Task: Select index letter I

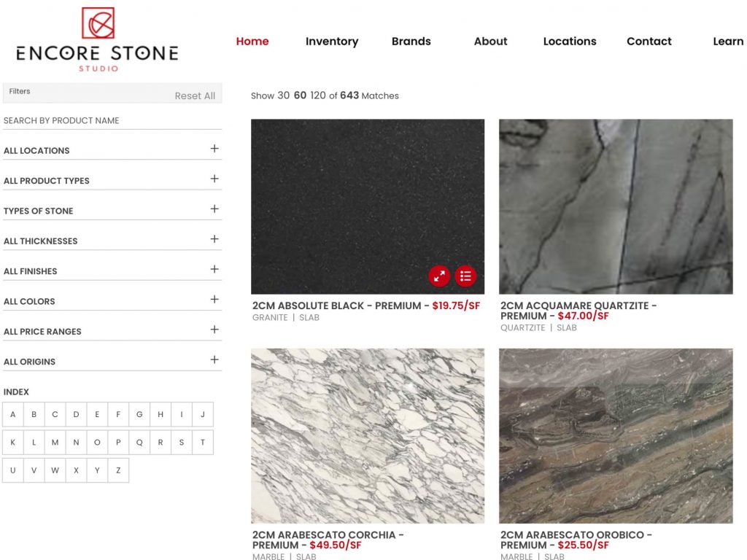Action: [182, 414]
